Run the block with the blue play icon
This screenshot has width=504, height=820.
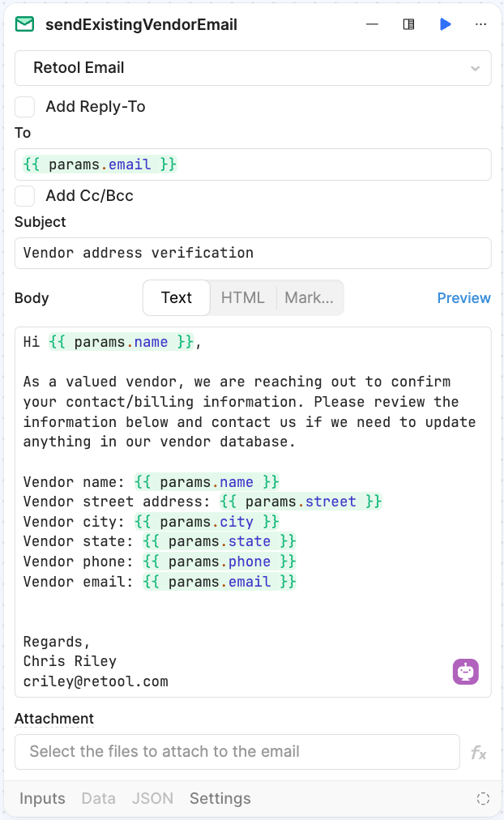click(x=446, y=24)
